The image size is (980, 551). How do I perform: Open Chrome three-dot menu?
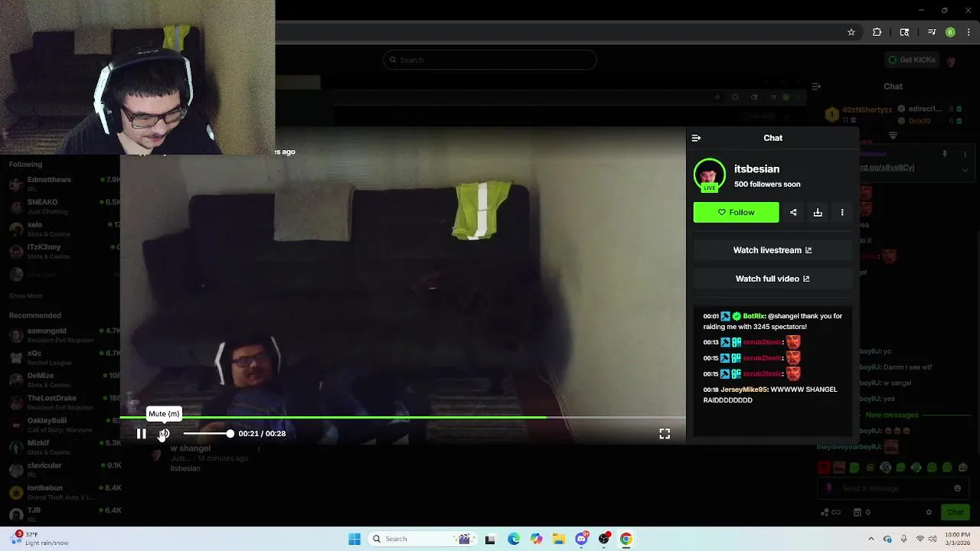(x=969, y=32)
